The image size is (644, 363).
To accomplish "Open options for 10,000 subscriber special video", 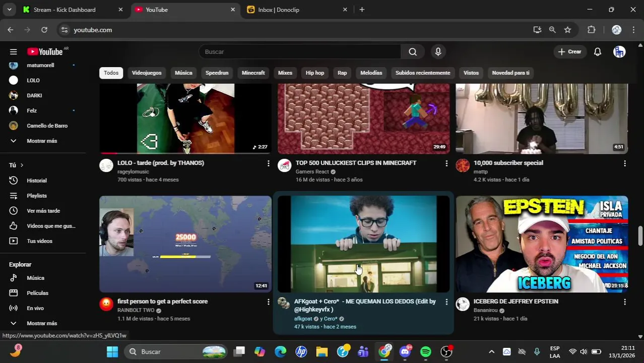I will 625,163.
